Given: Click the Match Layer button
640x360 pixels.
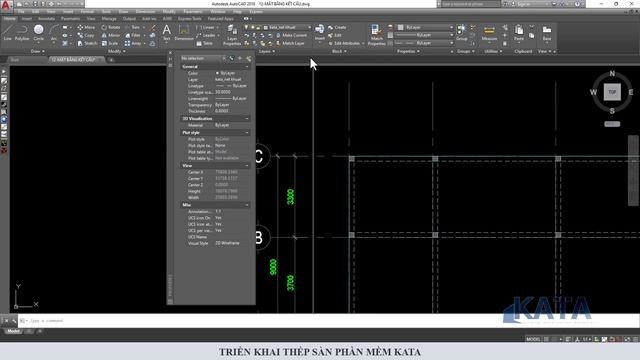Looking at the screenshot, I should [290, 43].
